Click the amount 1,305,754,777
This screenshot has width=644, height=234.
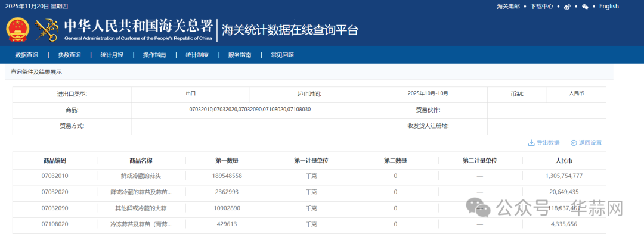tap(564, 176)
